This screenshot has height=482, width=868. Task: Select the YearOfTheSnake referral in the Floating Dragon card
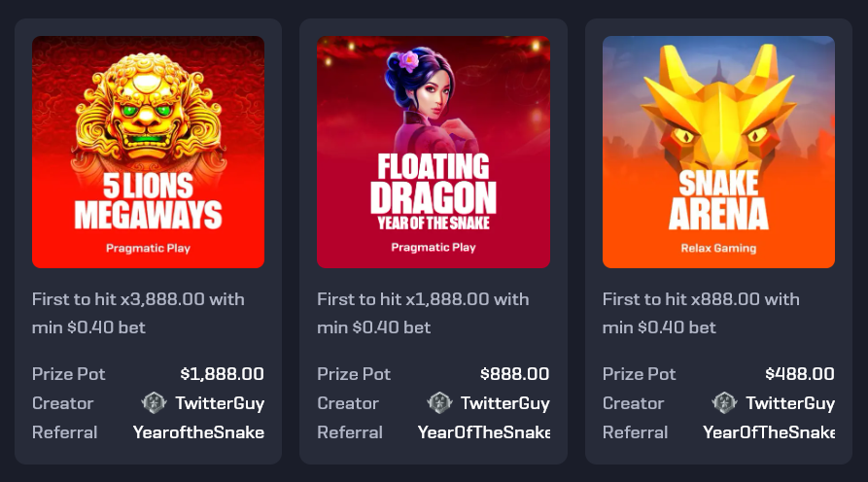pyautogui.click(x=484, y=432)
